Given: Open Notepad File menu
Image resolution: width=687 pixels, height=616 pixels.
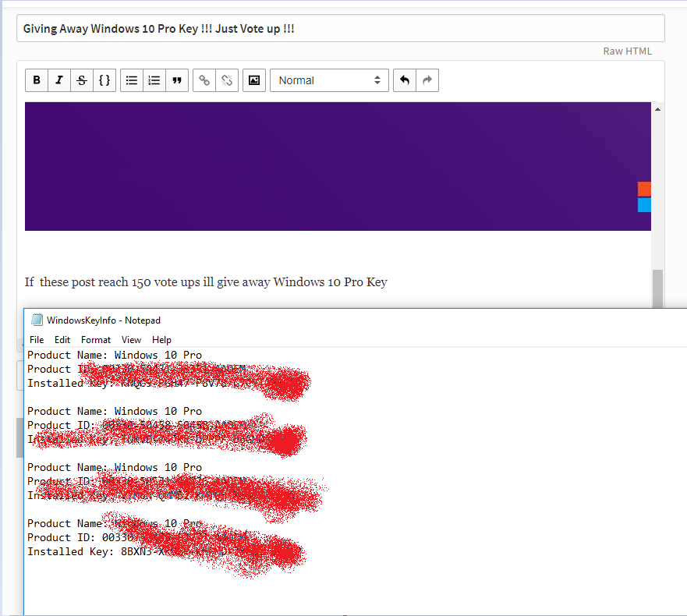Looking at the screenshot, I should 37,339.
